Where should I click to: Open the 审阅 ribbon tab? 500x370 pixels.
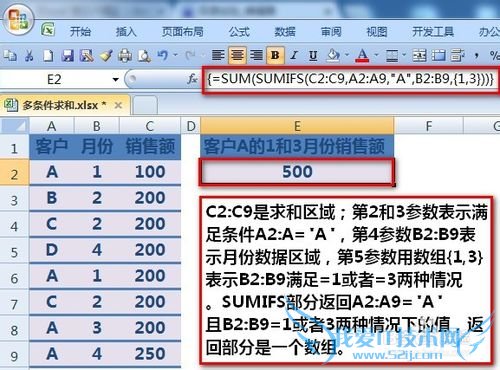click(331, 32)
